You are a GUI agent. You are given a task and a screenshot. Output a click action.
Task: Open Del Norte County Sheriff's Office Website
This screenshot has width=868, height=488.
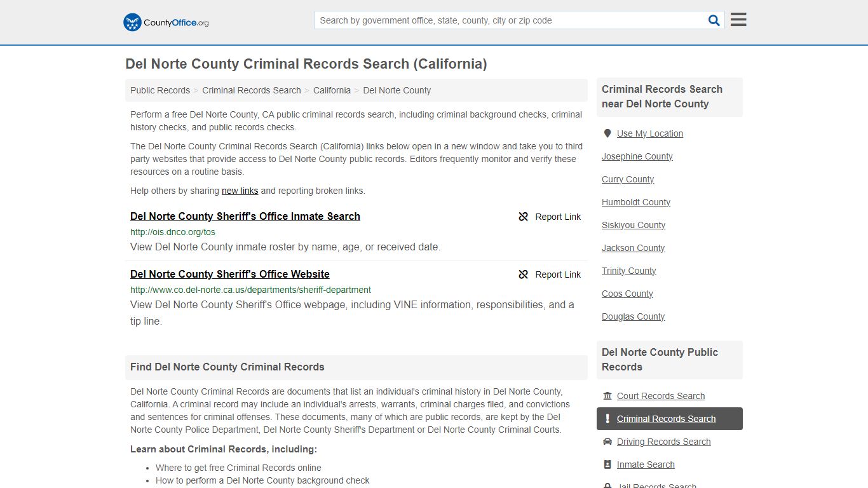coord(230,274)
